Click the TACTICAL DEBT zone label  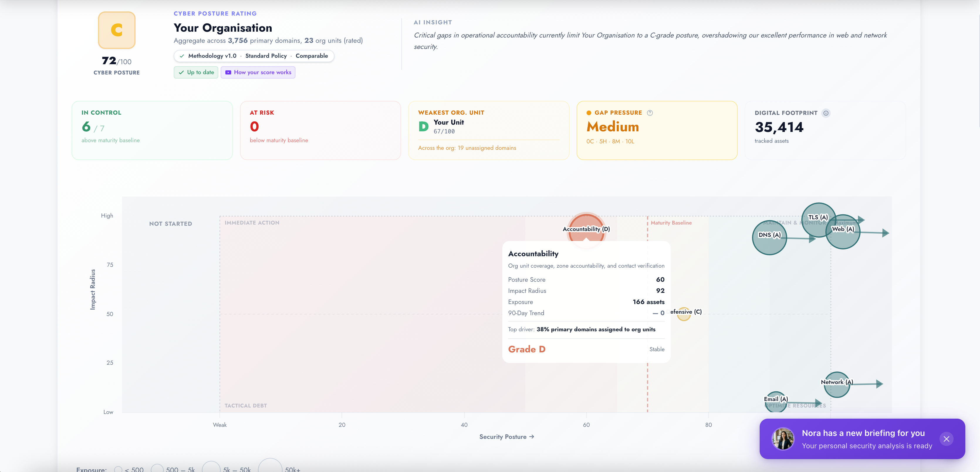[245, 406]
